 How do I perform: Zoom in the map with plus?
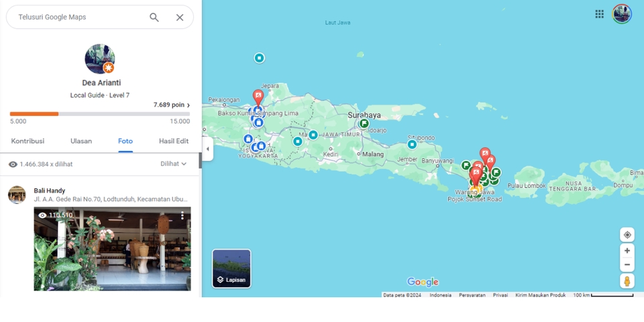(x=627, y=250)
